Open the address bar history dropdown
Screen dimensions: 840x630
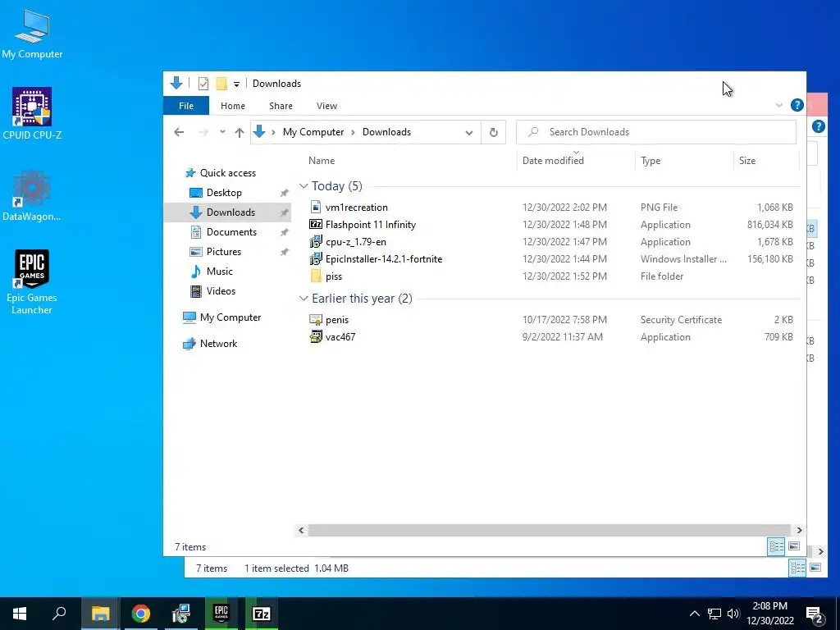(468, 132)
